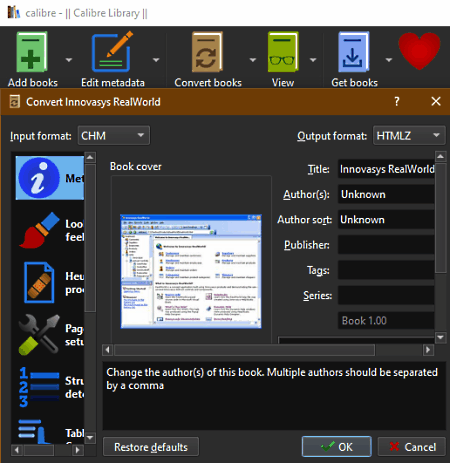Expand the Get books dropdown arrow

point(388,60)
